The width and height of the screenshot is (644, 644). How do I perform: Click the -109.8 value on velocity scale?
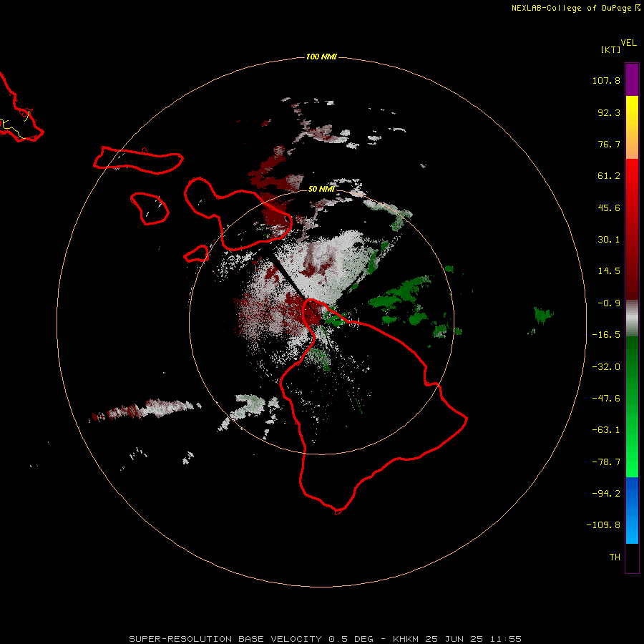coord(603,525)
